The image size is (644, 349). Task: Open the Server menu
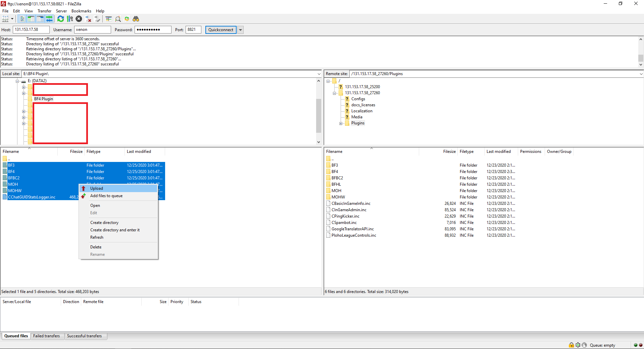tap(61, 11)
